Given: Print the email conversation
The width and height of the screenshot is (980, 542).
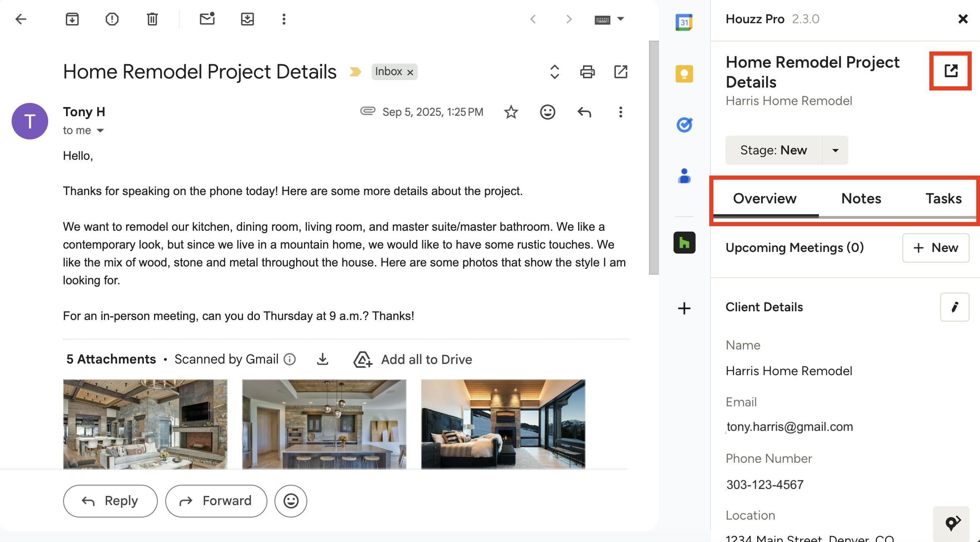Looking at the screenshot, I should point(587,72).
